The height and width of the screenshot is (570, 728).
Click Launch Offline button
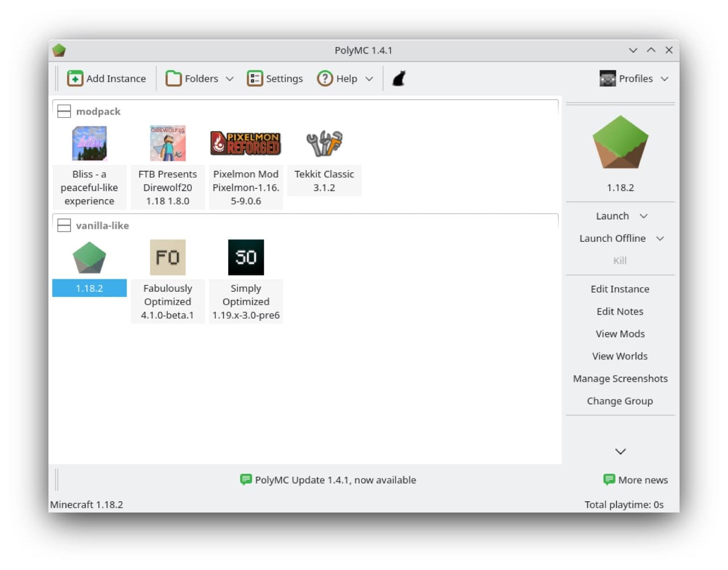tap(613, 238)
